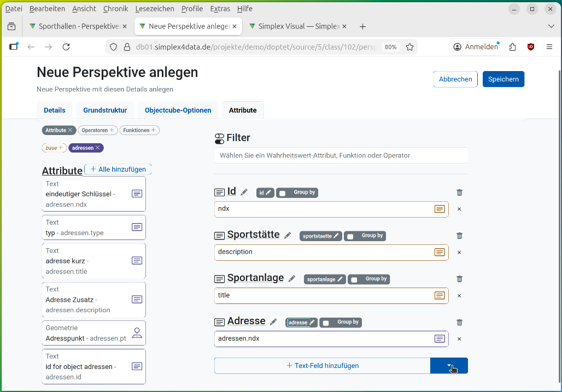The image size is (562, 392).
Task: Bookmark this page with the star icon
Action: pos(410,47)
